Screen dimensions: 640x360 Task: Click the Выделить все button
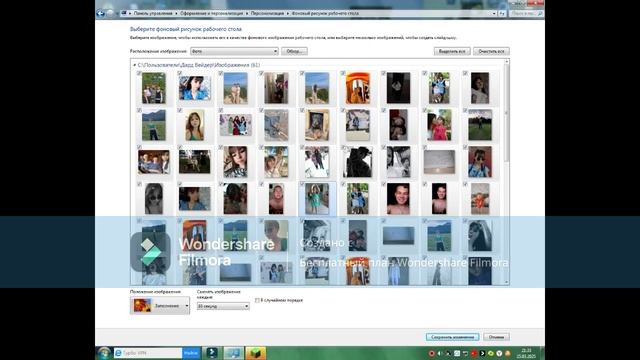(x=452, y=51)
